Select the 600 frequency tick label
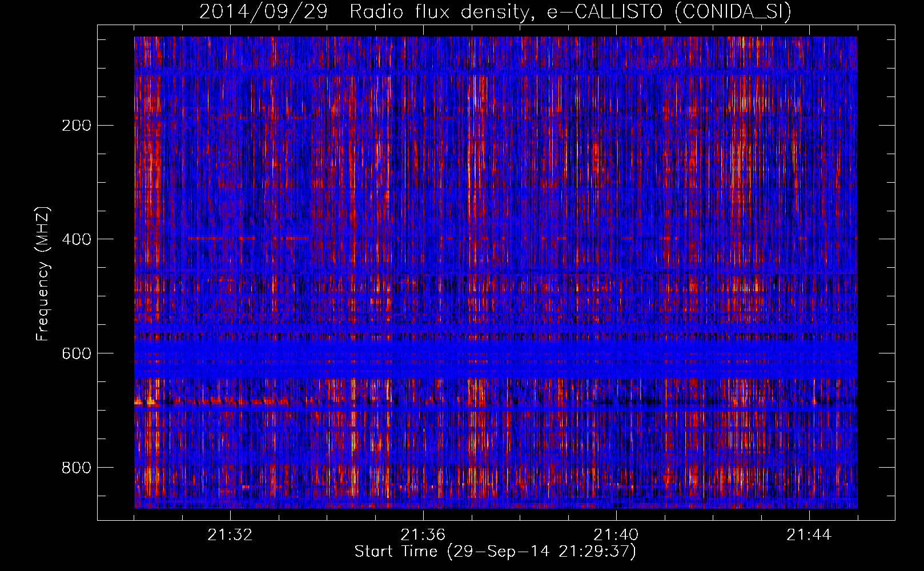This screenshot has width=924, height=571. (77, 353)
